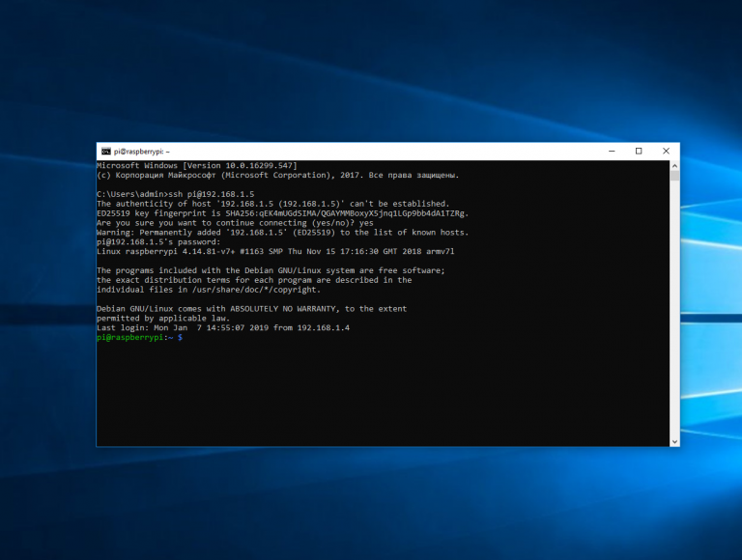Screen dimensions: 742x560
Task: Maximize the pi@raspberrypi terminal window
Action: click(639, 151)
